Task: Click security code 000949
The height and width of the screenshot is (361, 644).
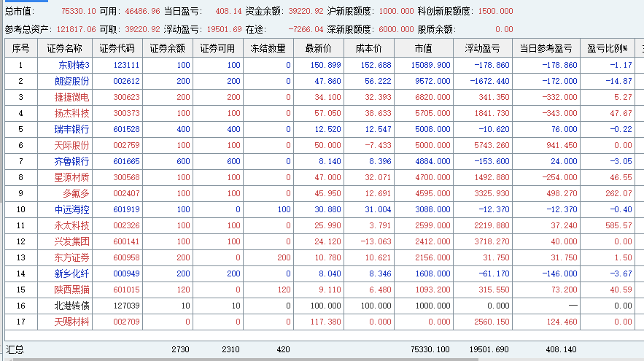Action: (126, 273)
